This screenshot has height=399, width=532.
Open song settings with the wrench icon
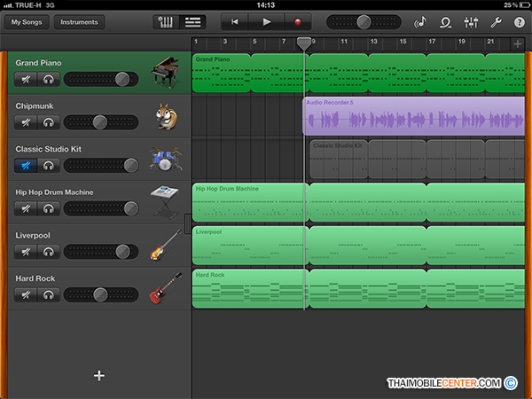(x=496, y=21)
